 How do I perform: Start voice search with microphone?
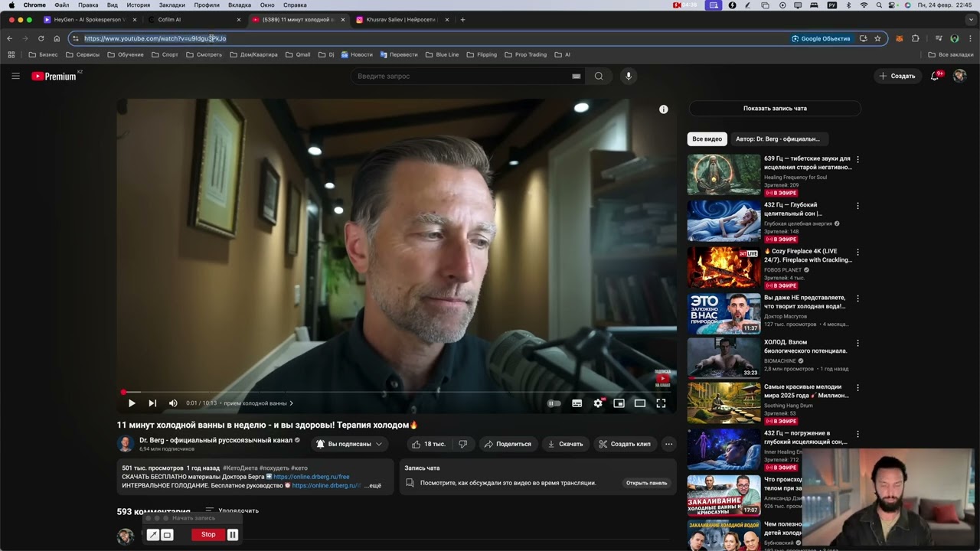pyautogui.click(x=629, y=76)
